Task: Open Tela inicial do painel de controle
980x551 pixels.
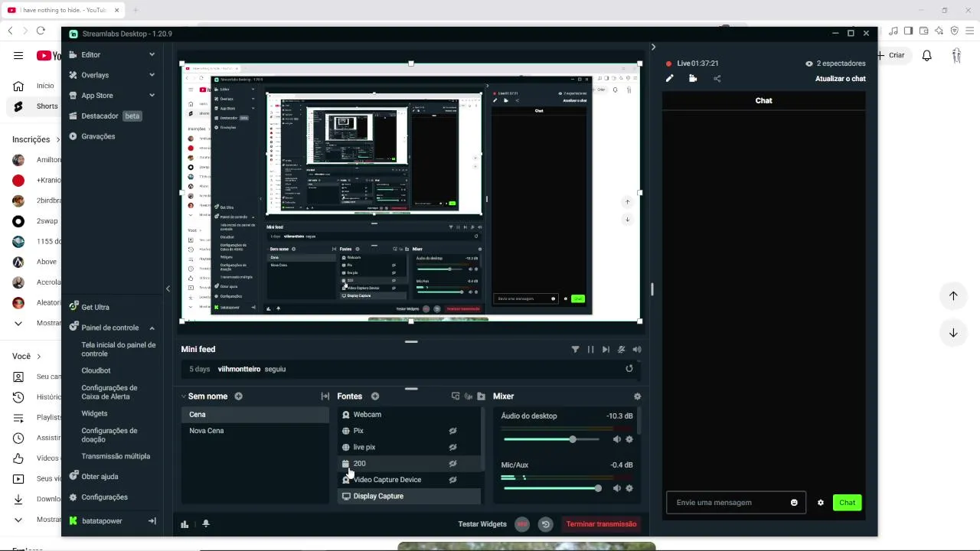Action: point(119,349)
